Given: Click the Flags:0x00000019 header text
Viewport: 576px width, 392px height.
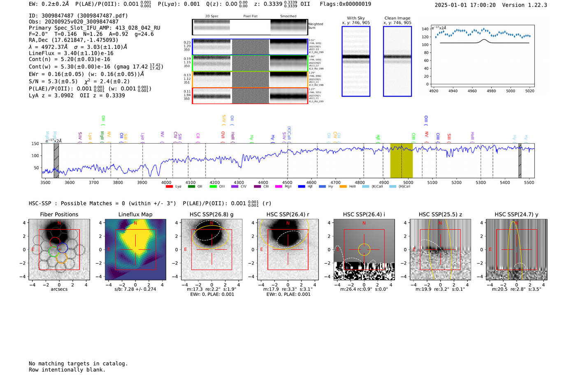Looking at the screenshot, I should [x=345, y=4].
